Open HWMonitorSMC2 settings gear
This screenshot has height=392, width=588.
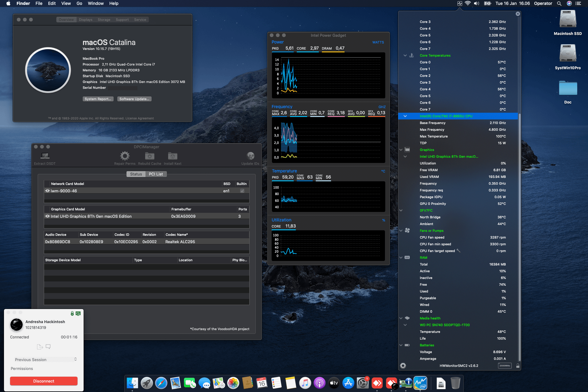click(x=403, y=365)
